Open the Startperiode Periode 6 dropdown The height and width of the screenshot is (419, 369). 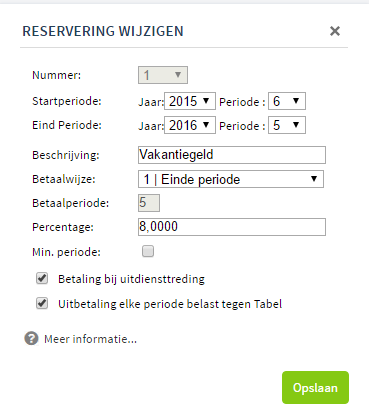287,101
